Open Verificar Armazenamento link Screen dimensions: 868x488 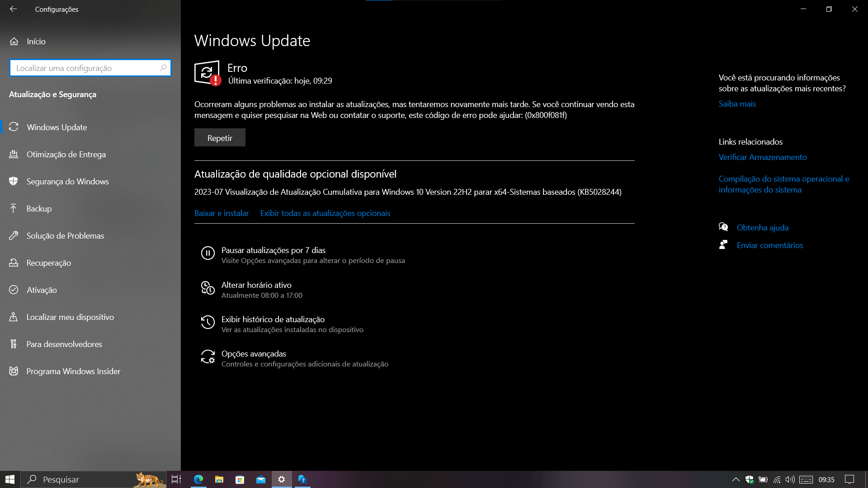[x=762, y=157]
